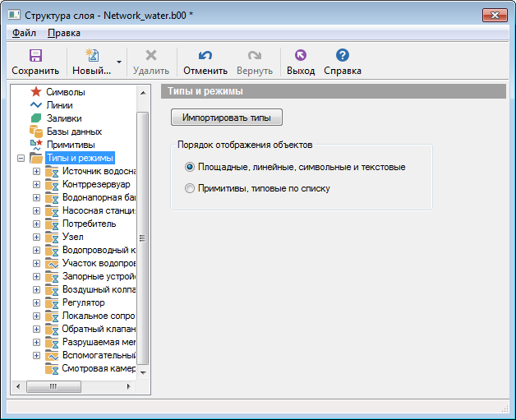Viewport: 516px width, 420px height.
Task: Select the Линии tree item
Action: tap(59, 105)
